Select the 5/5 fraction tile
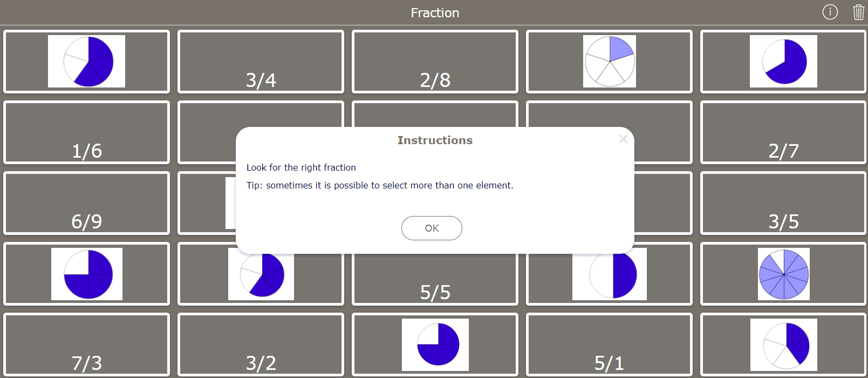Viewport: 868px width, 378px height. point(435,274)
